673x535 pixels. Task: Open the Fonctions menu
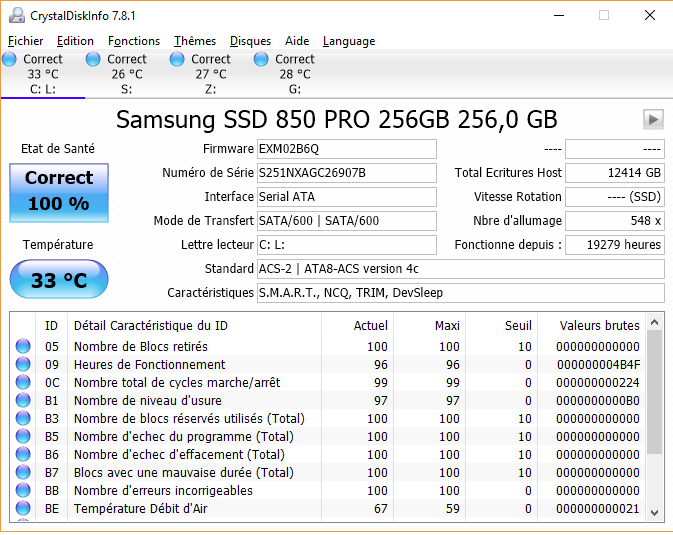134,41
